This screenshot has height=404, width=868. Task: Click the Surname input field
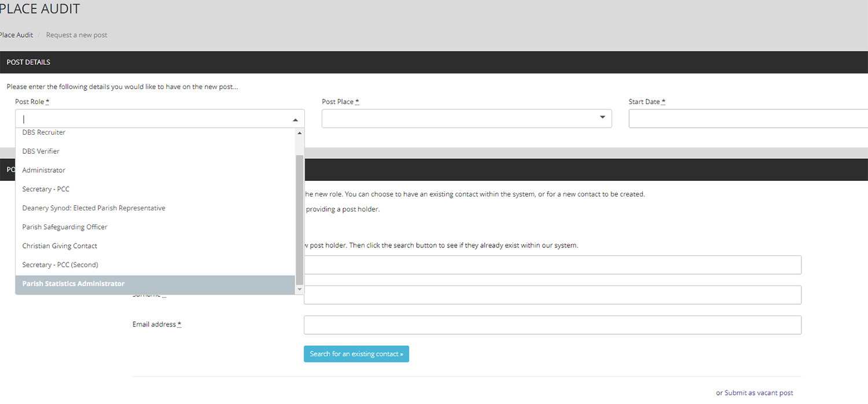pyautogui.click(x=552, y=295)
